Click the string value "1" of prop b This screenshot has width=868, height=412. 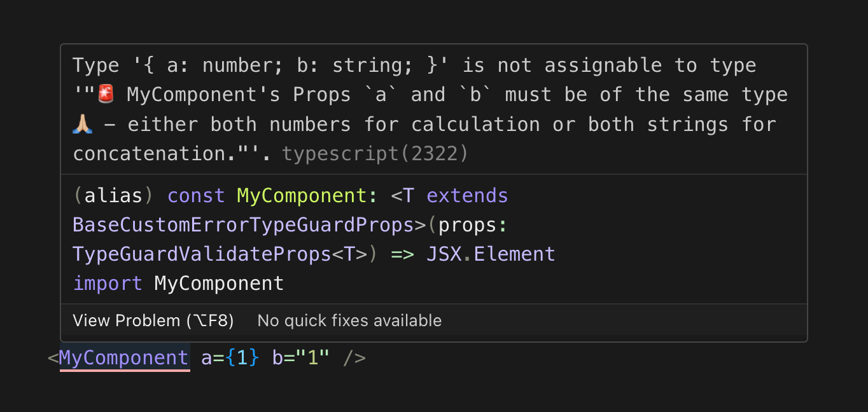click(312, 358)
